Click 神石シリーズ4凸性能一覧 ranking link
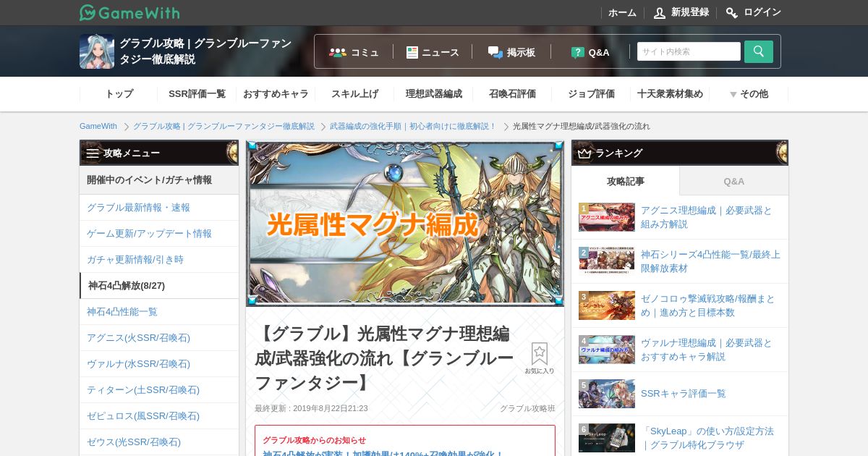Viewport: 868px width, 456px height. [x=710, y=261]
